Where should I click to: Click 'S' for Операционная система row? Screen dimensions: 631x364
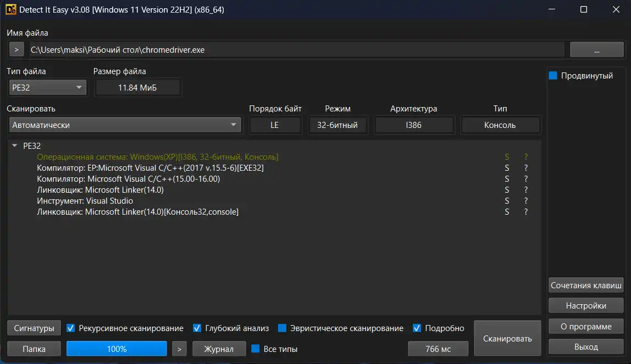507,156
